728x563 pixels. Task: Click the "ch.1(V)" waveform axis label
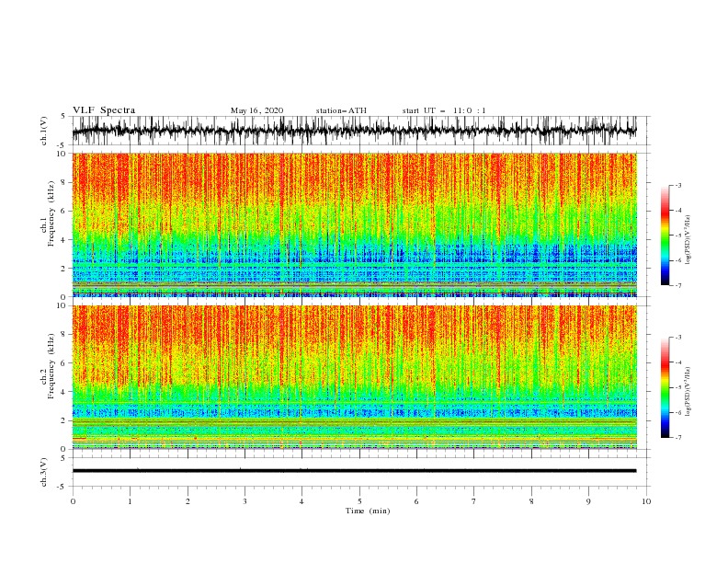(x=44, y=131)
